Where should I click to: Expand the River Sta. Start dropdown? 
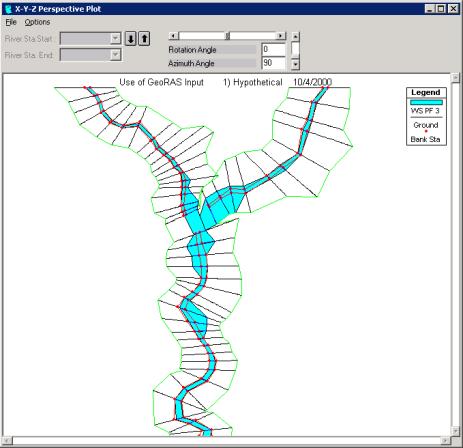115,38
